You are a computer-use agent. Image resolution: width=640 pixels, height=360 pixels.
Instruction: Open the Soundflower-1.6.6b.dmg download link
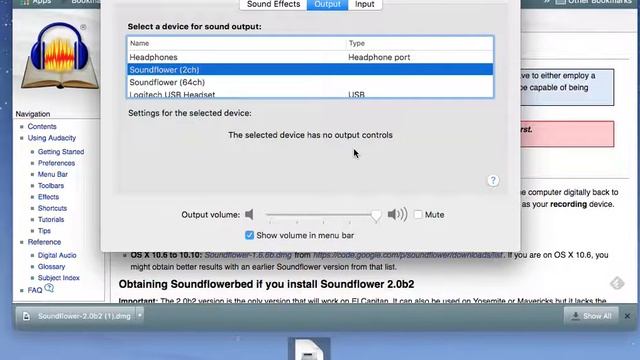248,255
